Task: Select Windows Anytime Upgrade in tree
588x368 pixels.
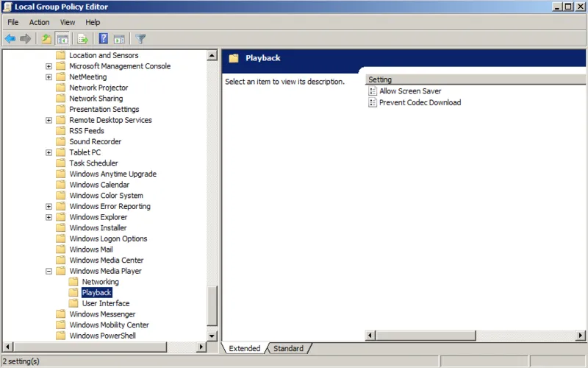Action: 113,174
